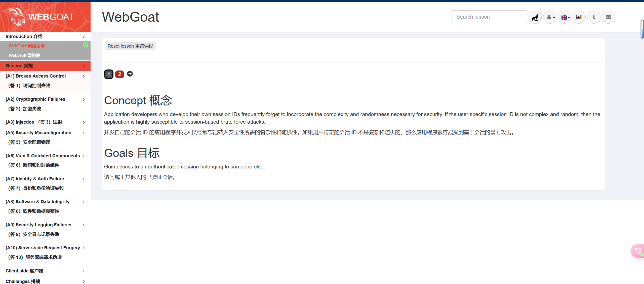This screenshot has width=644, height=284.
Task: Click the about info icon
Action: 594,17
